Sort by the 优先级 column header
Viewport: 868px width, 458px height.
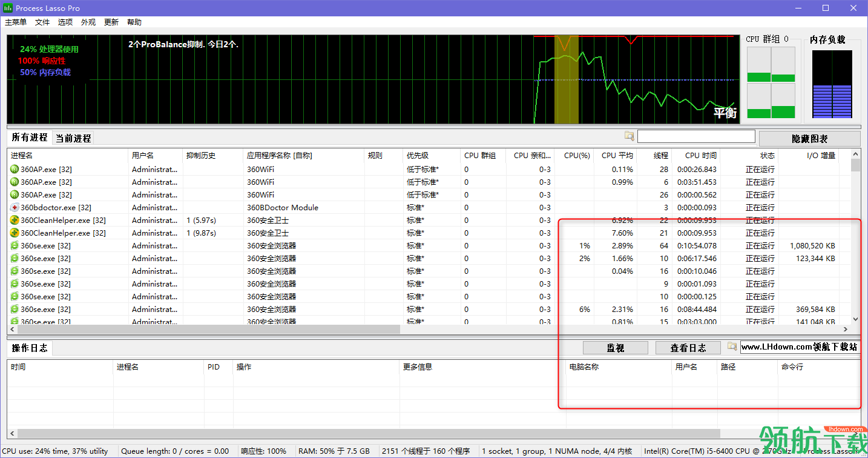432,156
